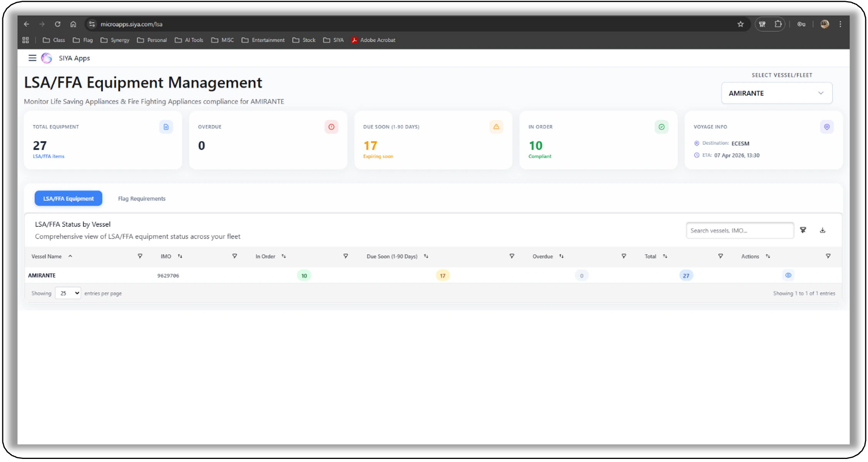Open filter for Vessel Name column
The image size is (868, 462).
click(x=140, y=256)
